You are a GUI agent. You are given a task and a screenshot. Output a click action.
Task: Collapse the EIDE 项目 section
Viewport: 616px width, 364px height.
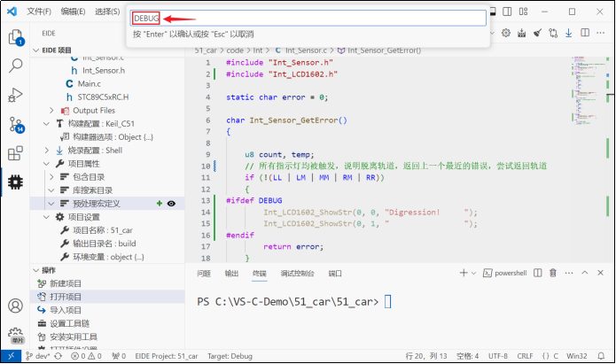pos(36,50)
